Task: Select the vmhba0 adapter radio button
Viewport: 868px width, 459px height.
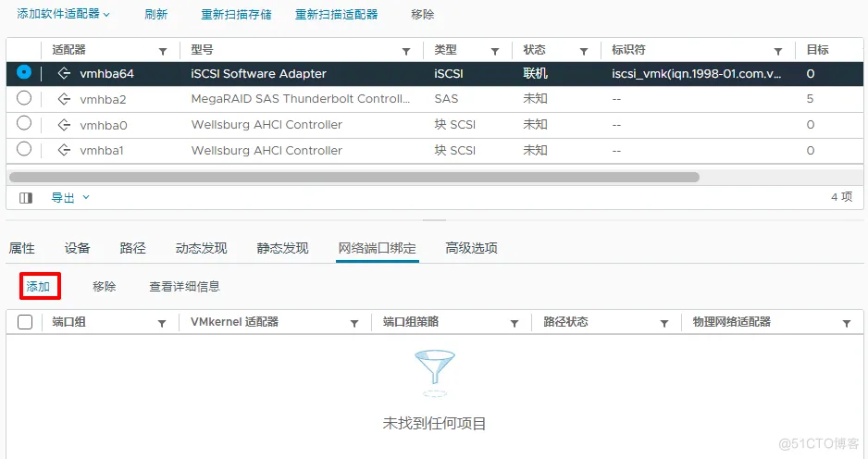Action: click(24, 124)
